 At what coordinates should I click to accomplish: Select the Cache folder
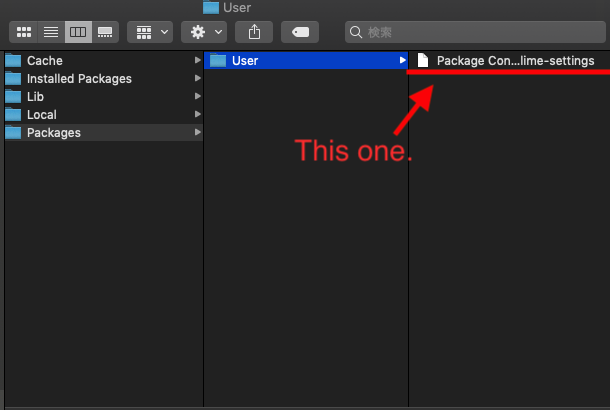(x=104, y=60)
